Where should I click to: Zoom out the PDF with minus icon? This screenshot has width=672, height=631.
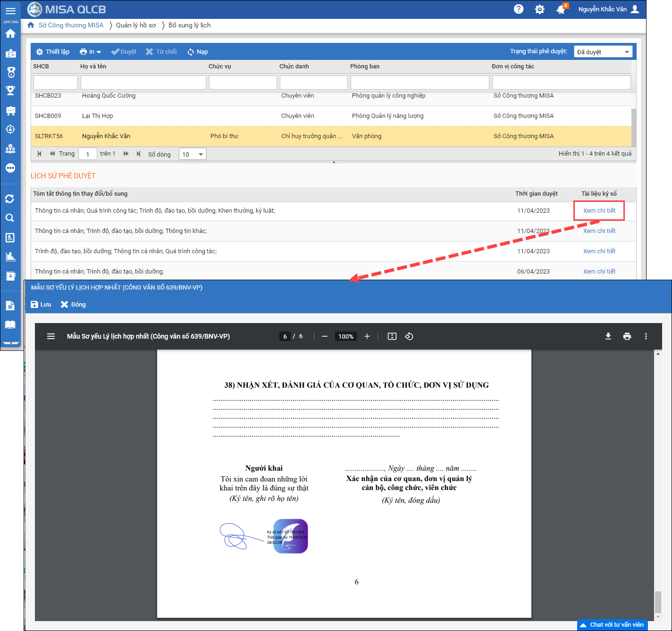(x=325, y=336)
